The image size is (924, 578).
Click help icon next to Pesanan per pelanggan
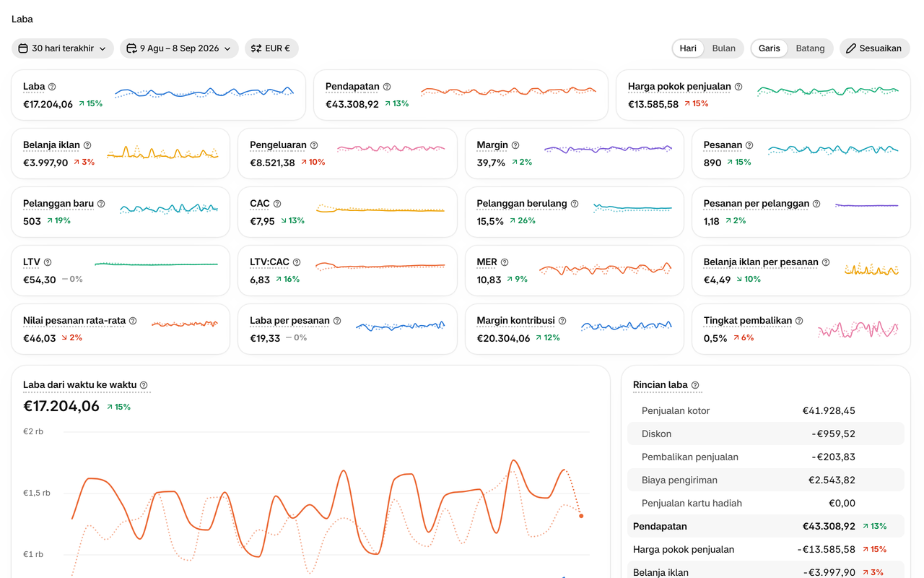[x=817, y=204]
